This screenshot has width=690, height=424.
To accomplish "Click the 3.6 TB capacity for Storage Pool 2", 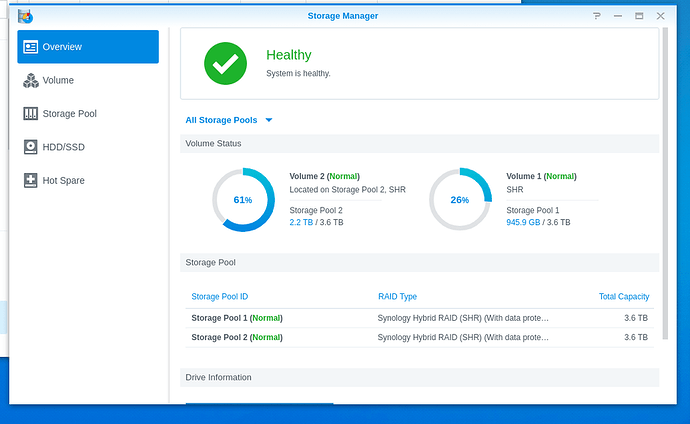I will [636, 337].
